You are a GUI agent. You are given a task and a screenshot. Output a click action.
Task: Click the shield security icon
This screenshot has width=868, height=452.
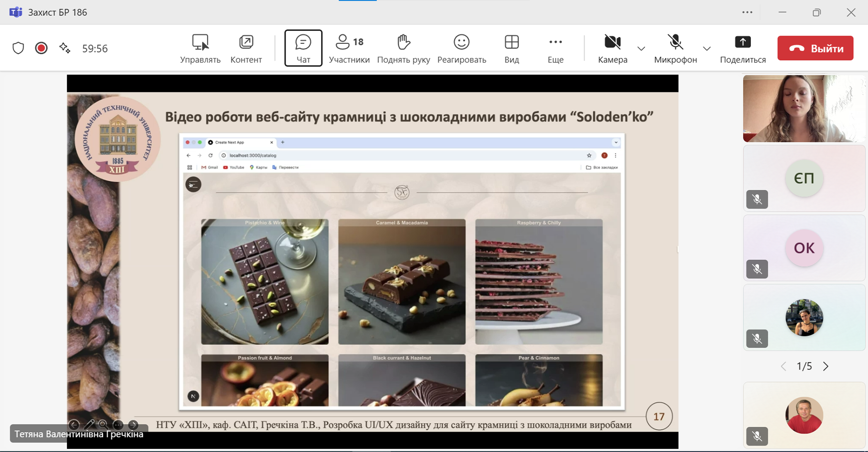click(18, 48)
